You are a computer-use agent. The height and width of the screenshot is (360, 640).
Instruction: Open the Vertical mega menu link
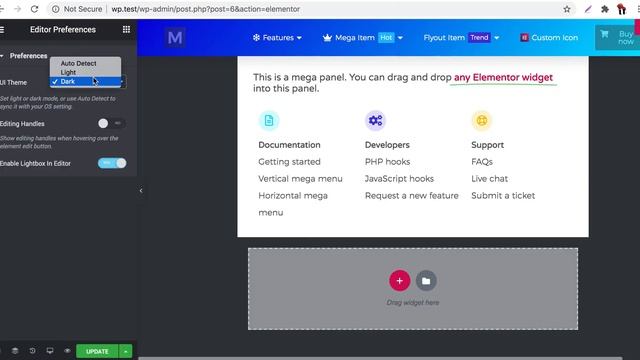click(x=300, y=179)
